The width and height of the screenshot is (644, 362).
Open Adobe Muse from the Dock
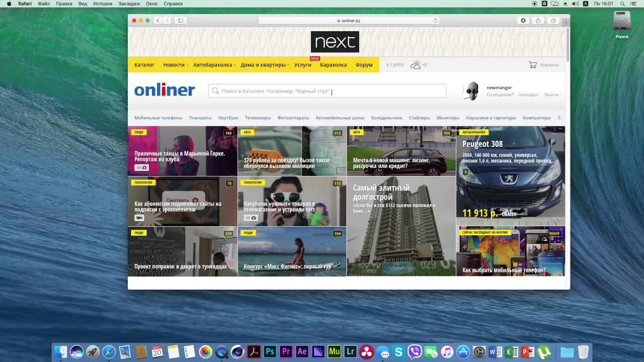334,352
